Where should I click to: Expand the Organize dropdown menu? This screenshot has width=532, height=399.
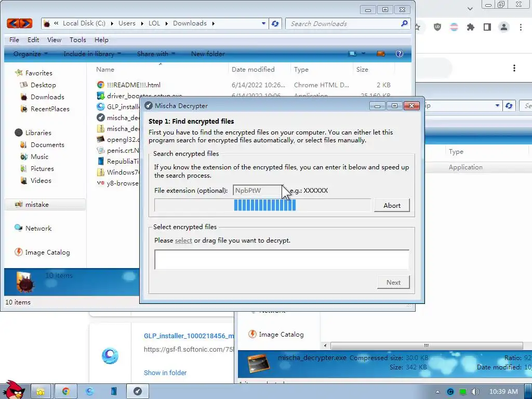point(31,54)
